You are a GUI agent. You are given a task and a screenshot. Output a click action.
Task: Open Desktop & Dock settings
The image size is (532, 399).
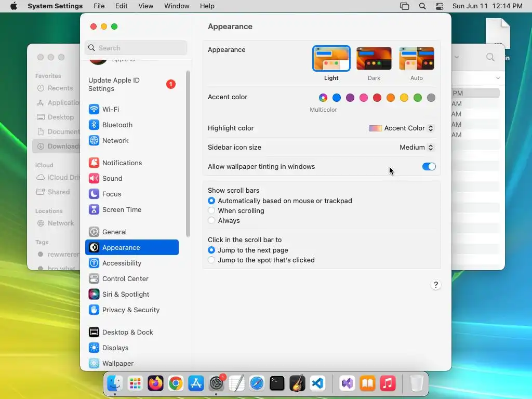pos(131,332)
